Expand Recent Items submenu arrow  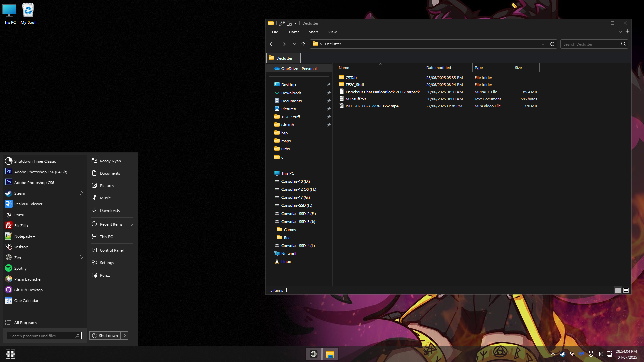[132, 224]
